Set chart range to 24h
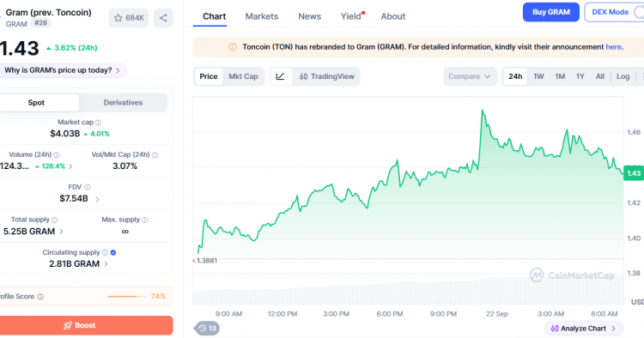This screenshot has width=644, height=338. click(515, 76)
